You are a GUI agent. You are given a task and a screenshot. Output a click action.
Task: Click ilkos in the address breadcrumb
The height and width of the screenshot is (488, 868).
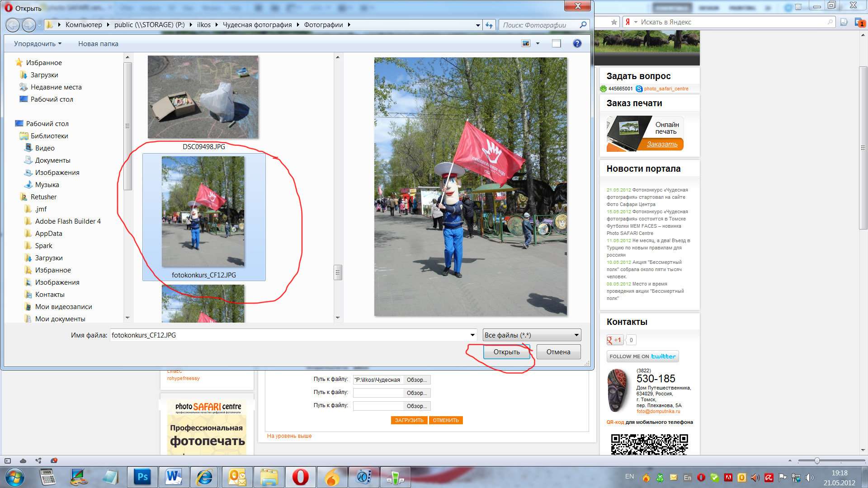(204, 25)
